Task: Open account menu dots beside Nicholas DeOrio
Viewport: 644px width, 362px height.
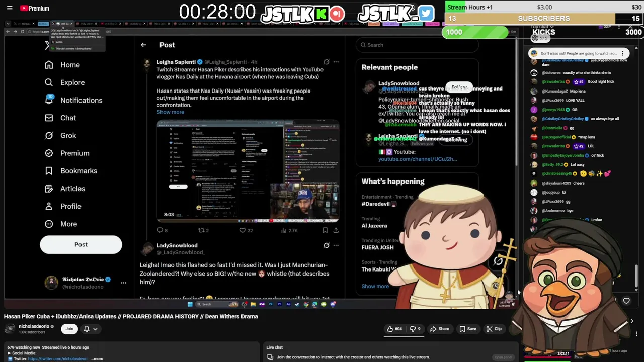Action: [123, 283]
